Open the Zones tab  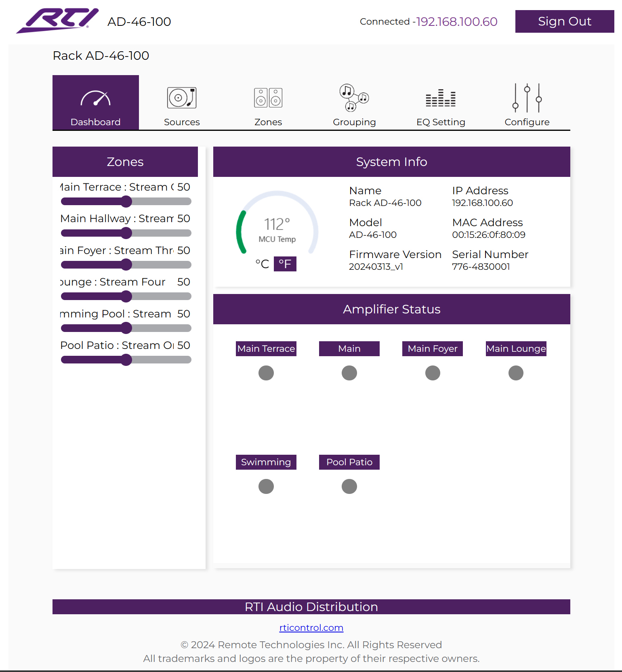(268, 103)
